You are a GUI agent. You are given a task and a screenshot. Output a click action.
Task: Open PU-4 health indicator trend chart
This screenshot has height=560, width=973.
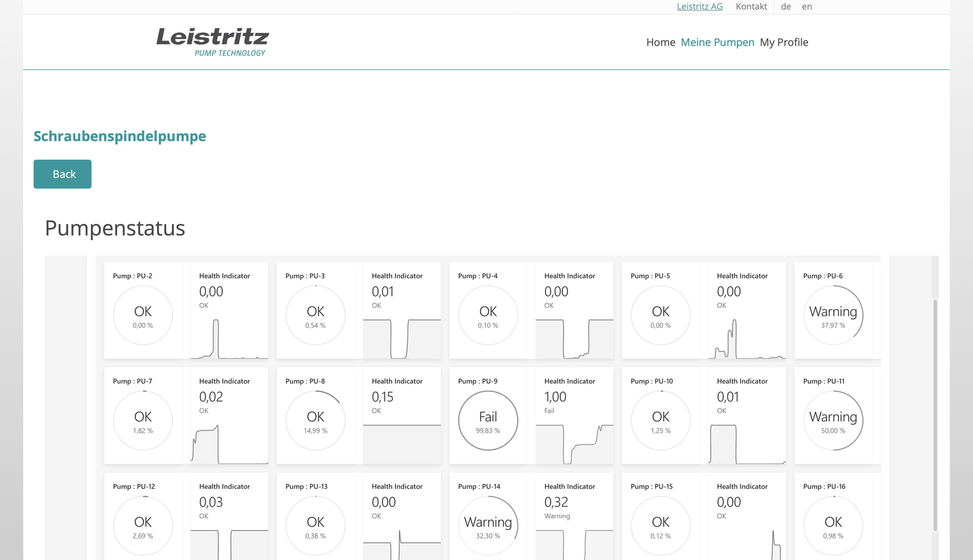(574, 338)
